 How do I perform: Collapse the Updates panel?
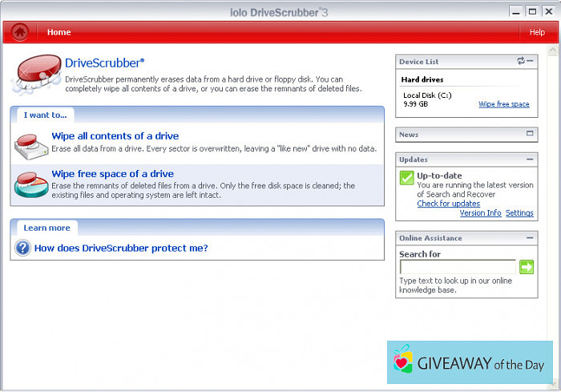tap(530, 160)
